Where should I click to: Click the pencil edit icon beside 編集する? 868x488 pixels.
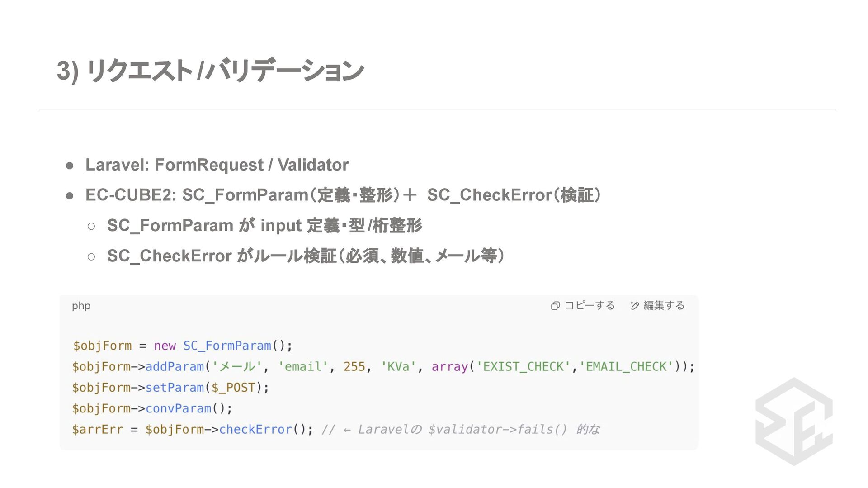click(x=634, y=306)
